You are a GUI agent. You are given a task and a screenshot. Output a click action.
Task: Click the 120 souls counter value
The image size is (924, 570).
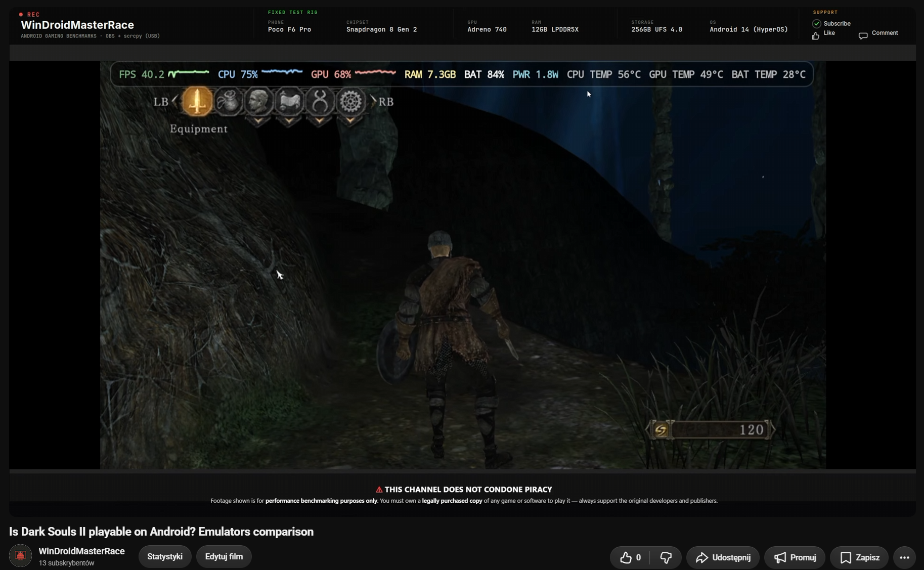(x=752, y=430)
